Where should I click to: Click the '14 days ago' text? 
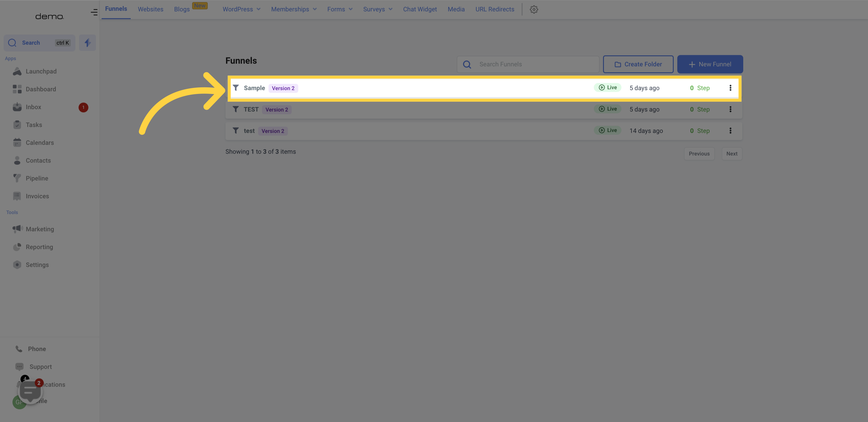(x=646, y=131)
